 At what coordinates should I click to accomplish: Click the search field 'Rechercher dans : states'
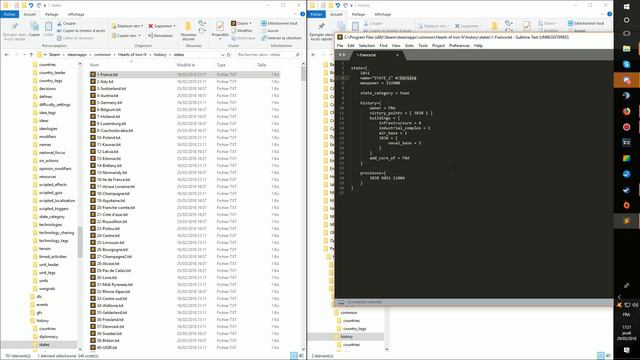pos(269,54)
